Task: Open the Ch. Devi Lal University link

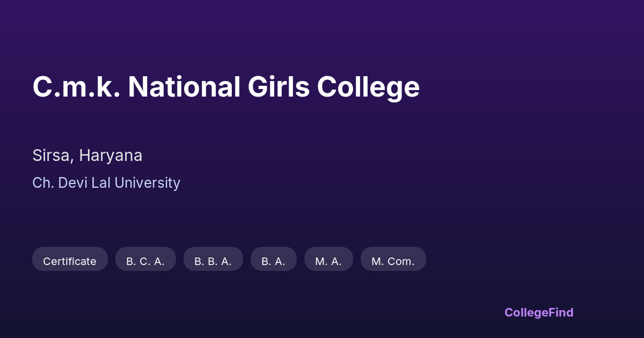Action: (106, 183)
